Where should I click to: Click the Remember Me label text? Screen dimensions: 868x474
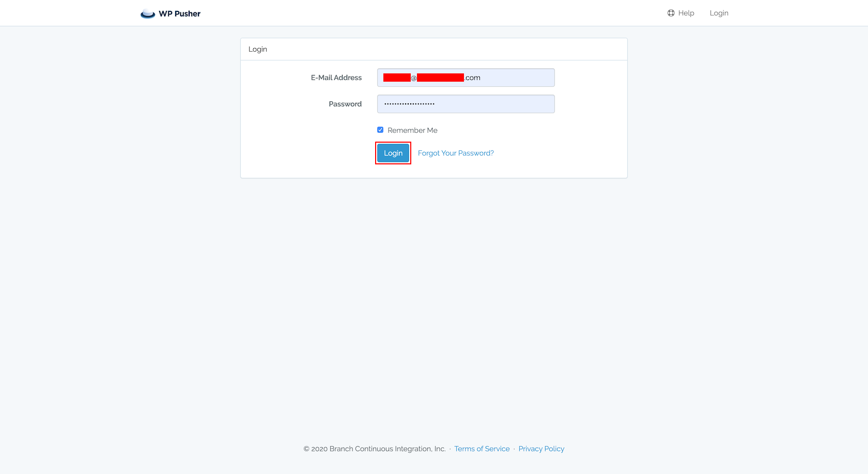(412, 130)
